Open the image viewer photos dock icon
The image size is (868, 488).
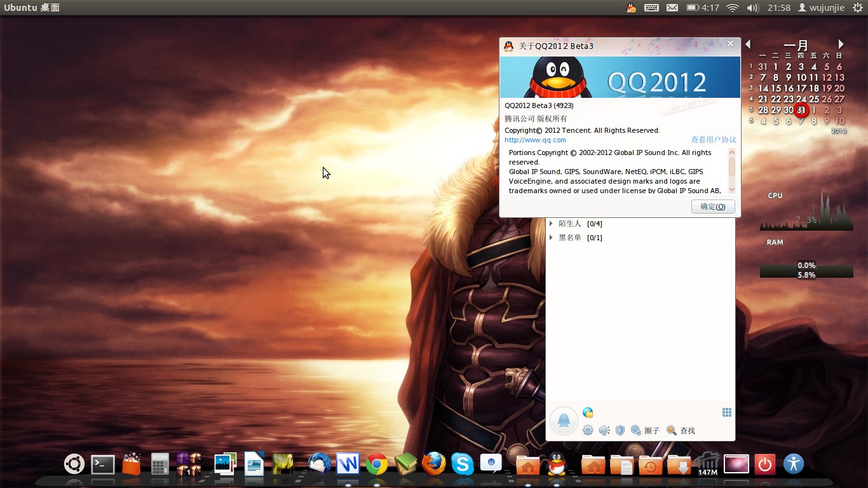(x=225, y=464)
